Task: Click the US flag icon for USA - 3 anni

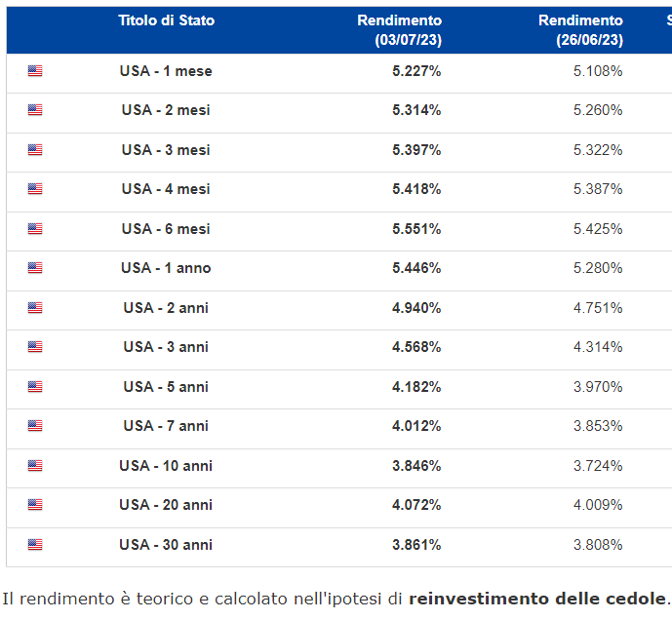Action: tap(35, 347)
